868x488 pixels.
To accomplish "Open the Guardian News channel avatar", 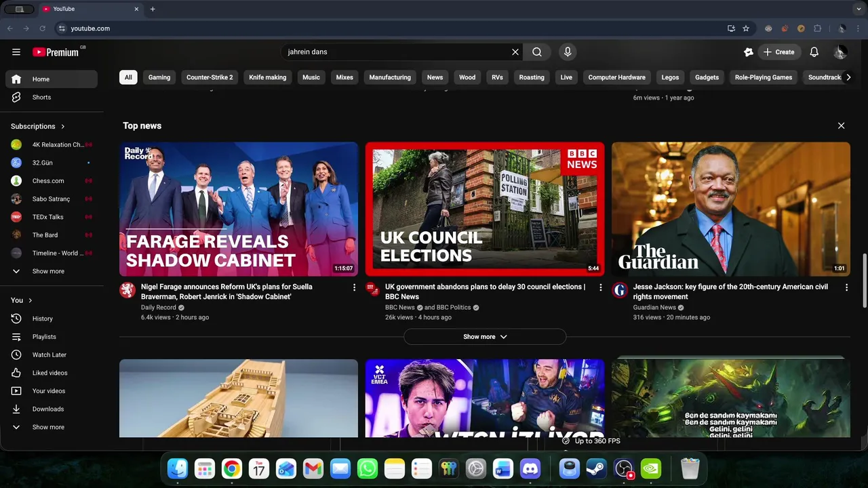I will pos(620,290).
